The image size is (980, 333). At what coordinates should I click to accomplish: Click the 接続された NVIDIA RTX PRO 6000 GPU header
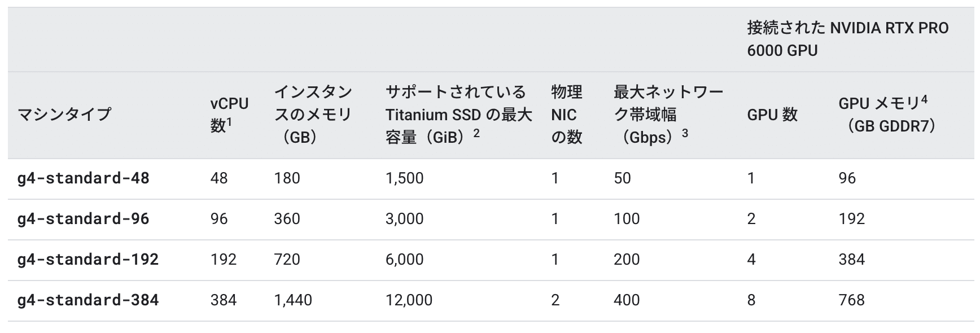point(847,39)
